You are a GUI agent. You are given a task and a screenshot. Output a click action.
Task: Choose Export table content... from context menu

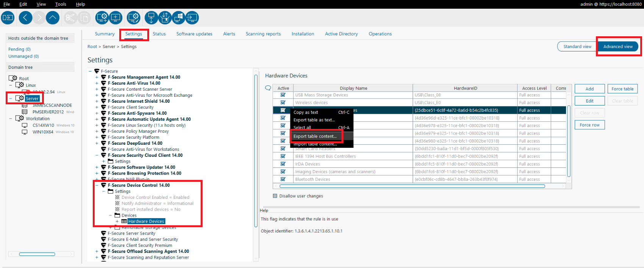315,136
